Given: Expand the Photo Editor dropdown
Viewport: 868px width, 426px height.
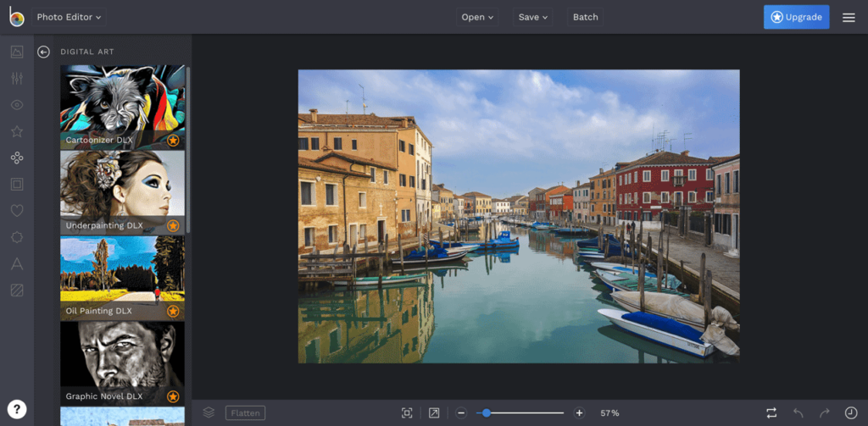Looking at the screenshot, I should 69,17.
